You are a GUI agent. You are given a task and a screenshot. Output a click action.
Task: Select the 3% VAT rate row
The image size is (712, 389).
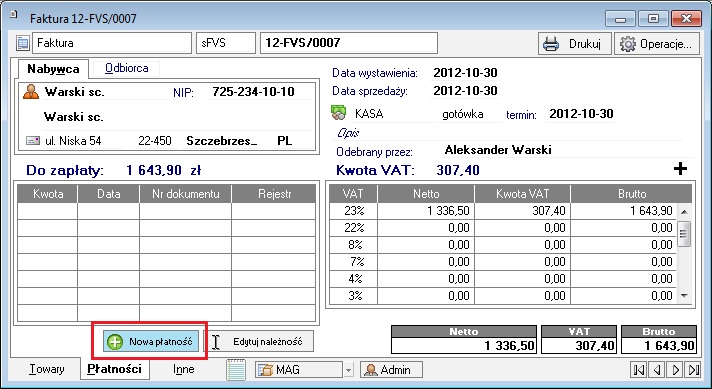click(503, 296)
